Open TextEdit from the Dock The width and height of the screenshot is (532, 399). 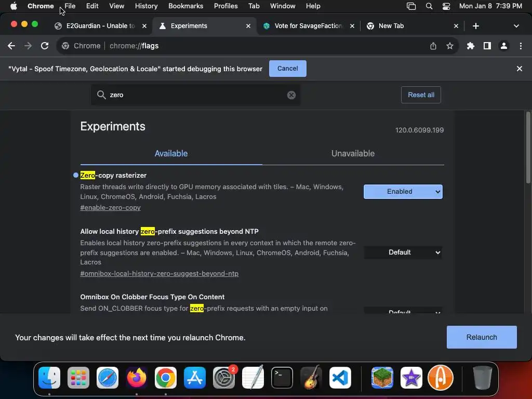click(253, 378)
